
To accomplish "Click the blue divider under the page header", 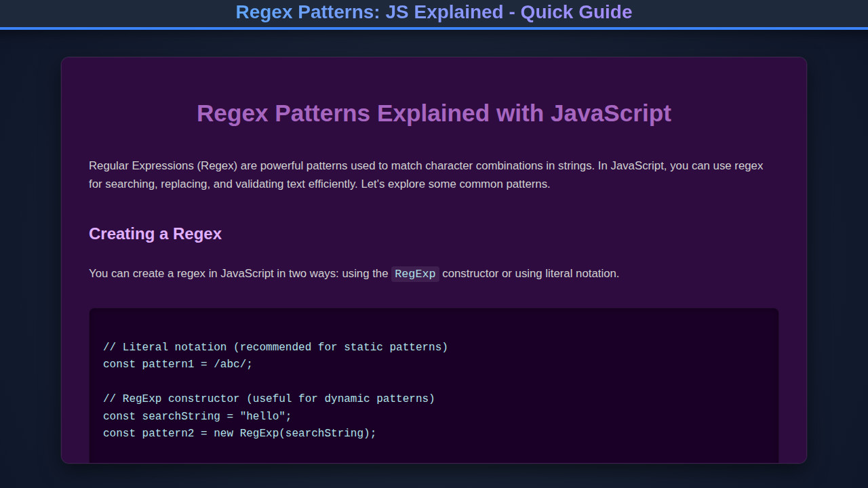I will [434, 27].
